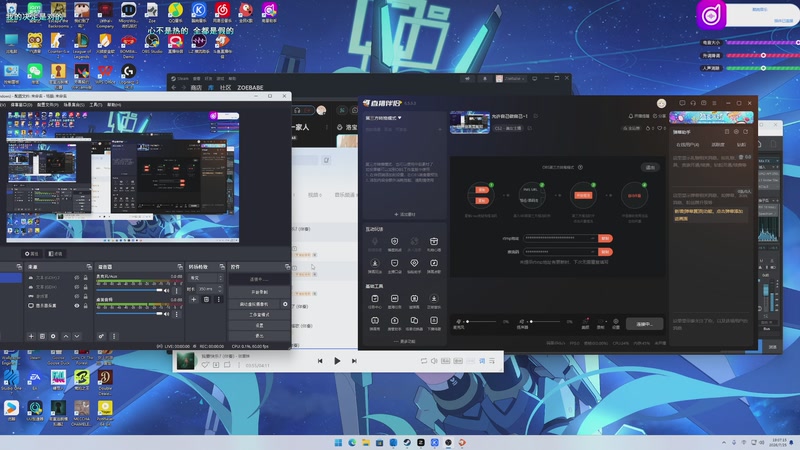Screen dimensions: 800x450
Task: Open customer service headset icon in 直播伴侣
Action: pyautogui.click(x=693, y=103)
